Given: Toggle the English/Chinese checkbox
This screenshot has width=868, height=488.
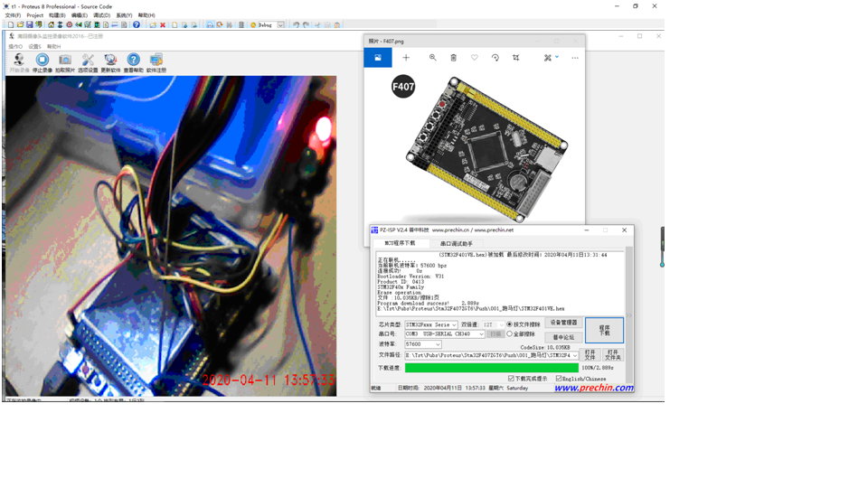Looking at the screenshot, I should (559, 379).
